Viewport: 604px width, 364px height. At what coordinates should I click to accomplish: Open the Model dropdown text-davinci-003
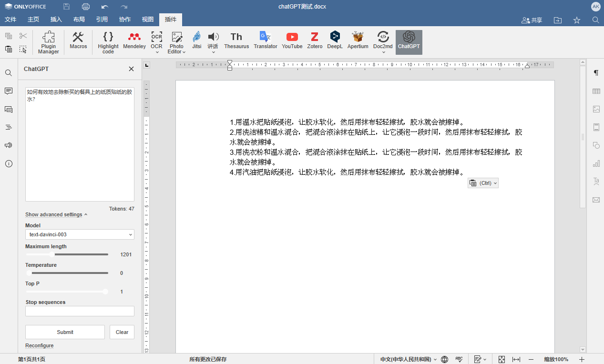80,234
